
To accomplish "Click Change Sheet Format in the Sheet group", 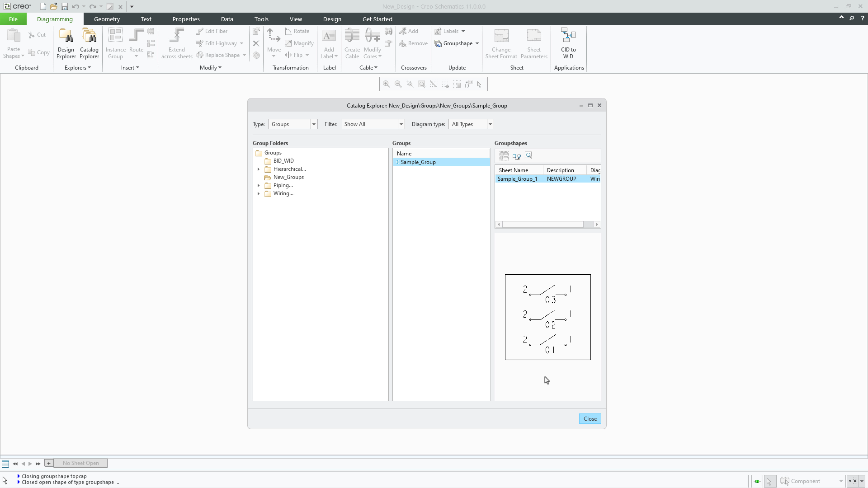I will [x=501, y=43].
